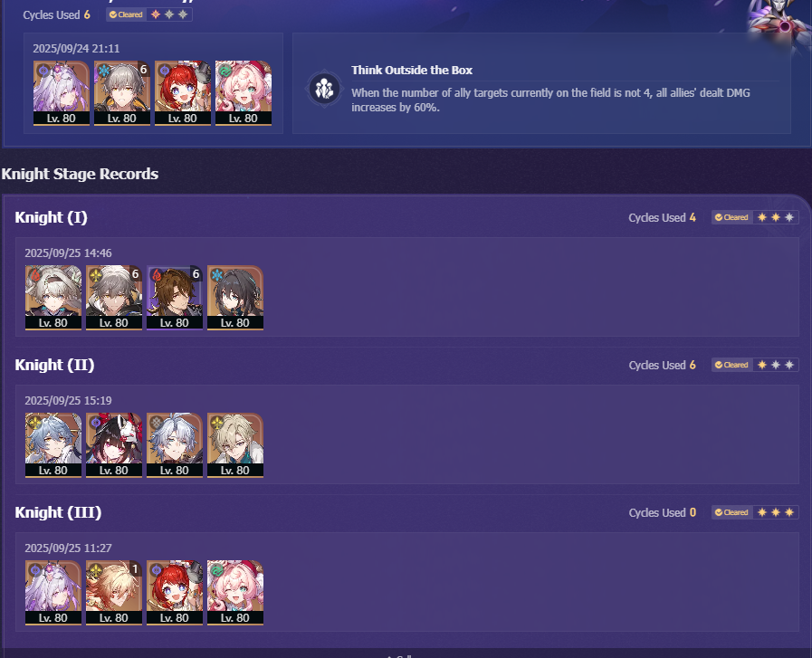Image resolution: width=812 pixels, height=658 pixels.
Task: Select the Knight (I) stage heading
Action: [52, 217]
